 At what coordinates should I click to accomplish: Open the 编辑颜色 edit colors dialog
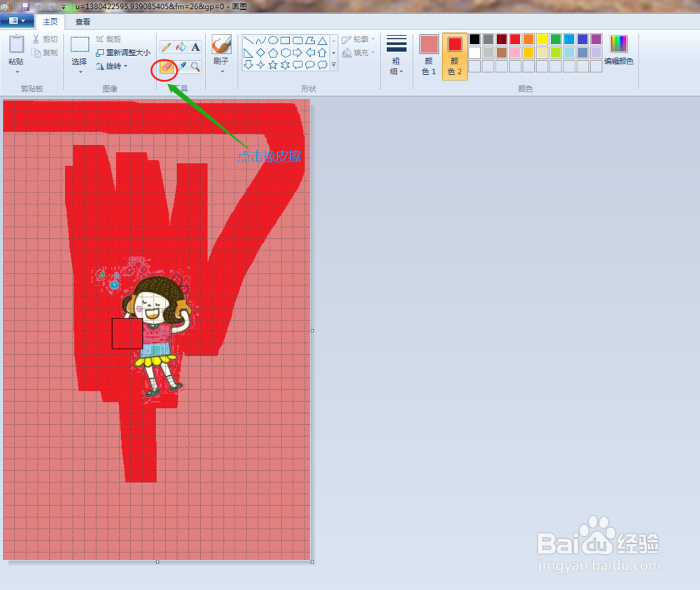click(x=619, y=50)
